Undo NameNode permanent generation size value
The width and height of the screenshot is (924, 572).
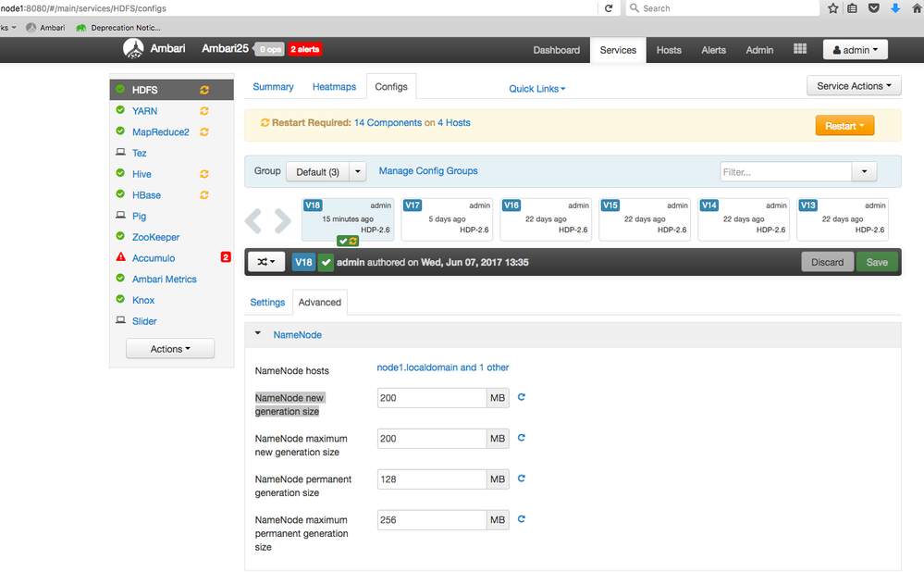522,479
